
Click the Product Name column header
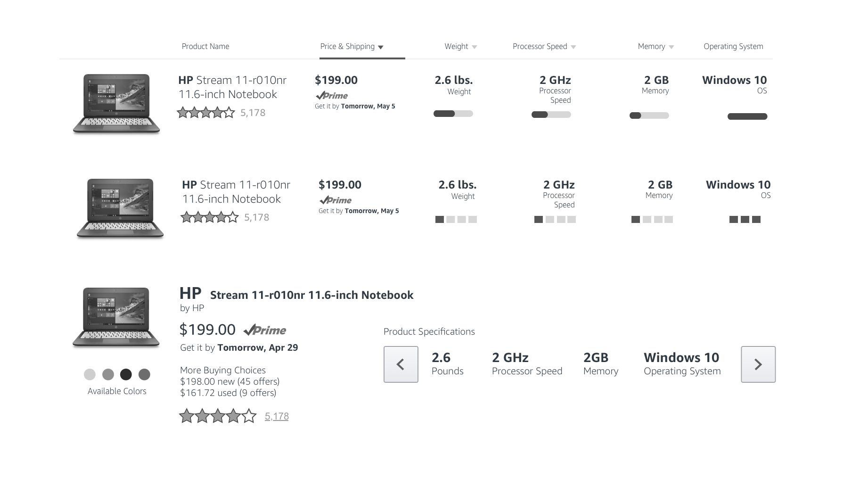205,47
